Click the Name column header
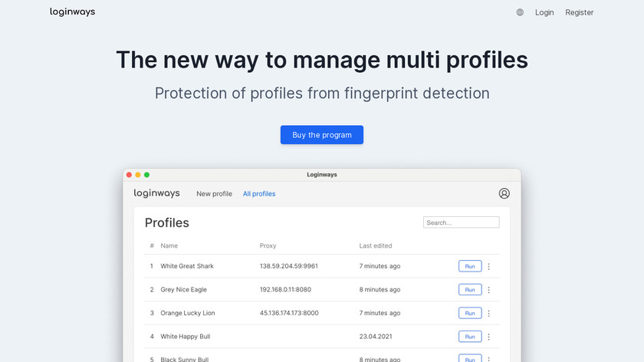644x362 pixels. pos(169,245)
